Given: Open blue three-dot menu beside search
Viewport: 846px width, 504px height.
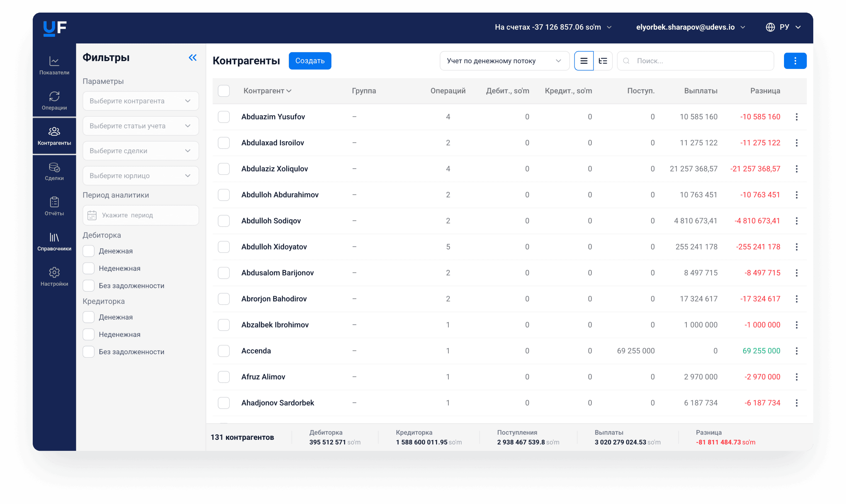Looking at the screenshot, I should click(795, 61).
